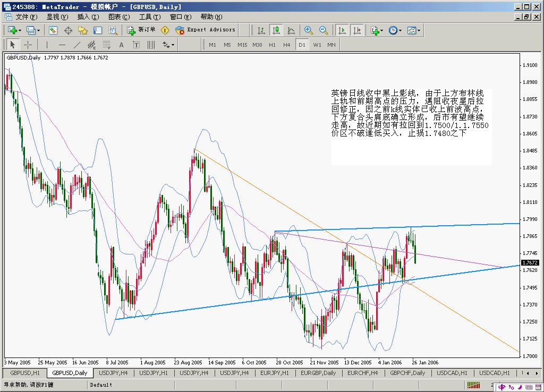Click the Default profile status bar field
This screenshot has height=392, width=544.
coord(131,385)
